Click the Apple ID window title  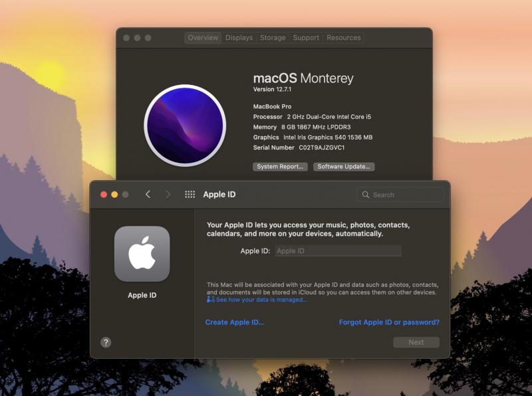click(219, 194)
